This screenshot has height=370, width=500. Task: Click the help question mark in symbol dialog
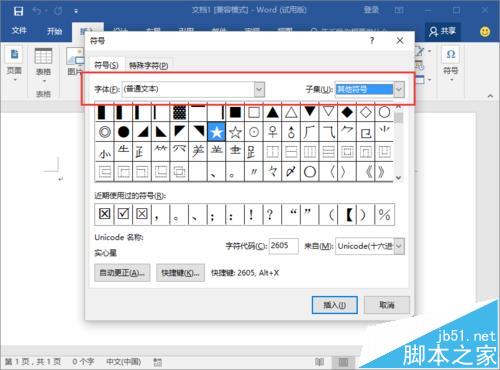point(372,41)
